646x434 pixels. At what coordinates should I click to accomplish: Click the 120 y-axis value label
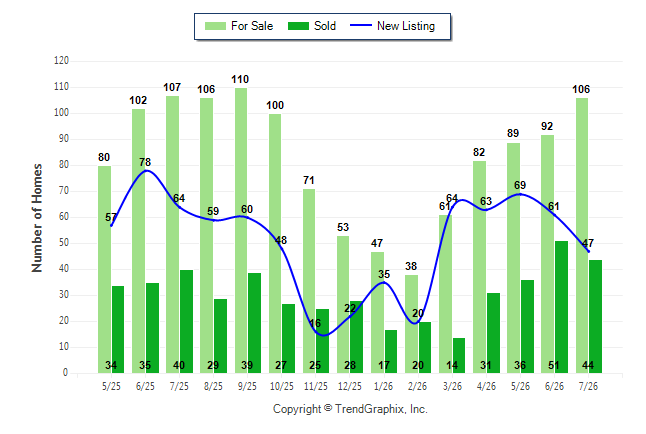[61, 61]
